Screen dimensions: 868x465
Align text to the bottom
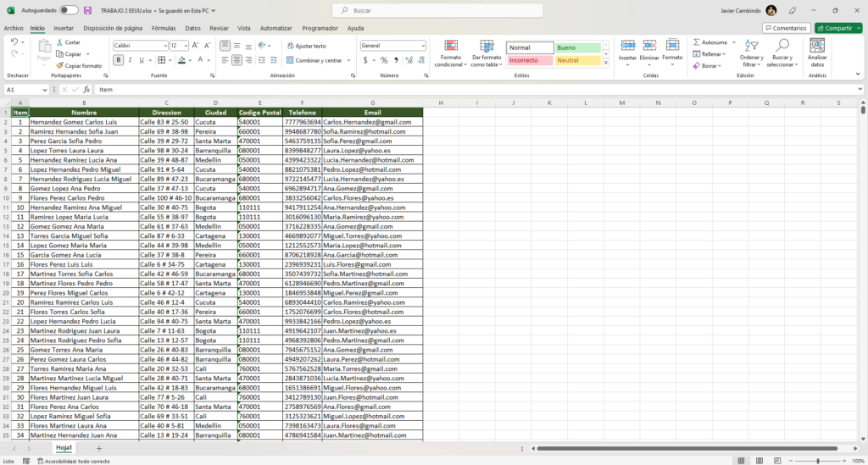point(248,46)
